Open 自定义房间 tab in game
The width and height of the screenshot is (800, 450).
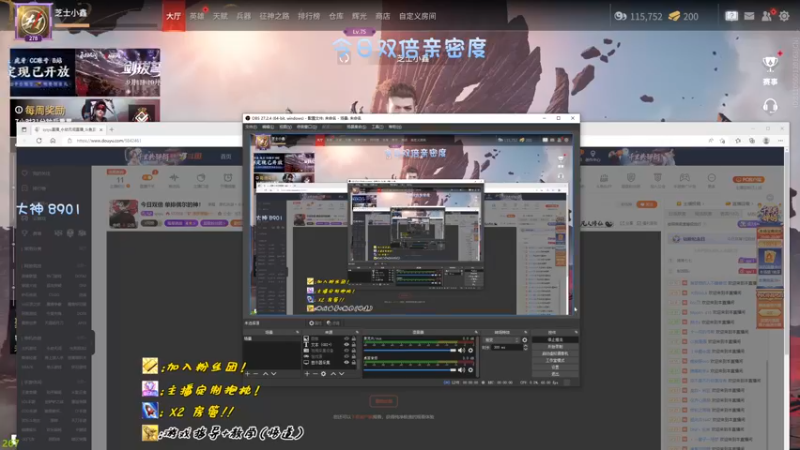417,16
